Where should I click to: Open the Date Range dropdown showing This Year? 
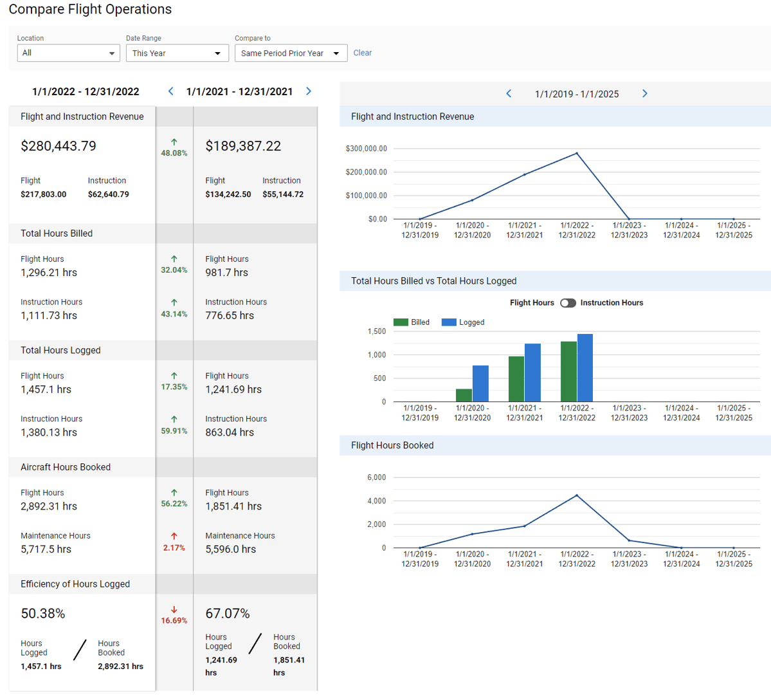177,53
